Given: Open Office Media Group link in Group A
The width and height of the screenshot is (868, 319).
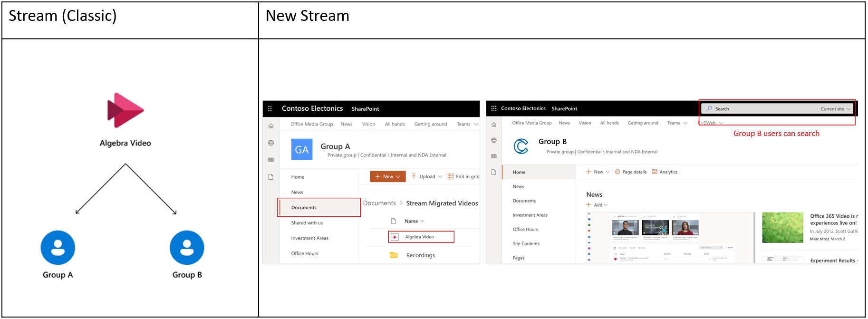Looking at the screenshot, I should click(311, 124).
